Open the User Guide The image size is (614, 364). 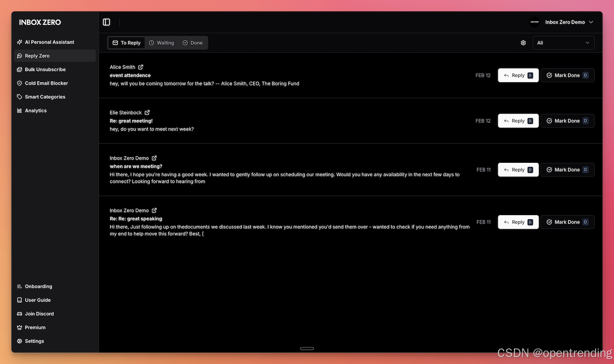click(x=55, y=300)
